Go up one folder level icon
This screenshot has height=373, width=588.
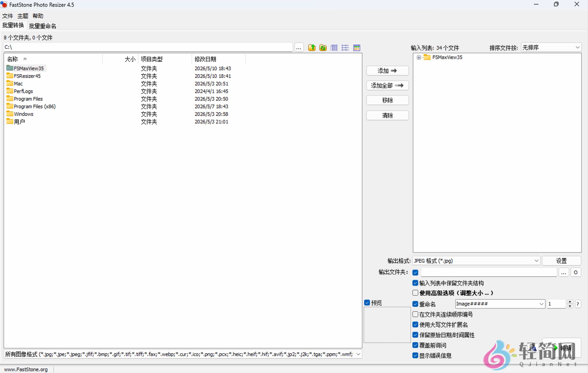click(312, 48)
